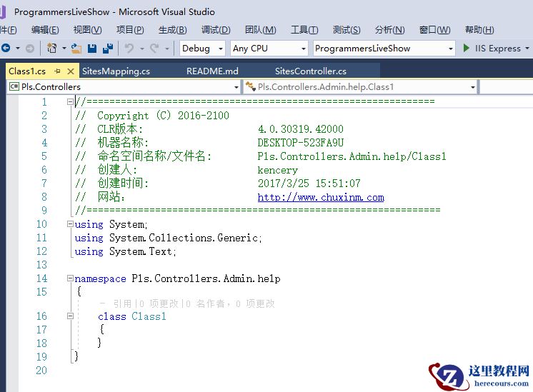The image size is (533, 392).
Task: Click the namespace keyword on line 14
Action: [100, 278]
